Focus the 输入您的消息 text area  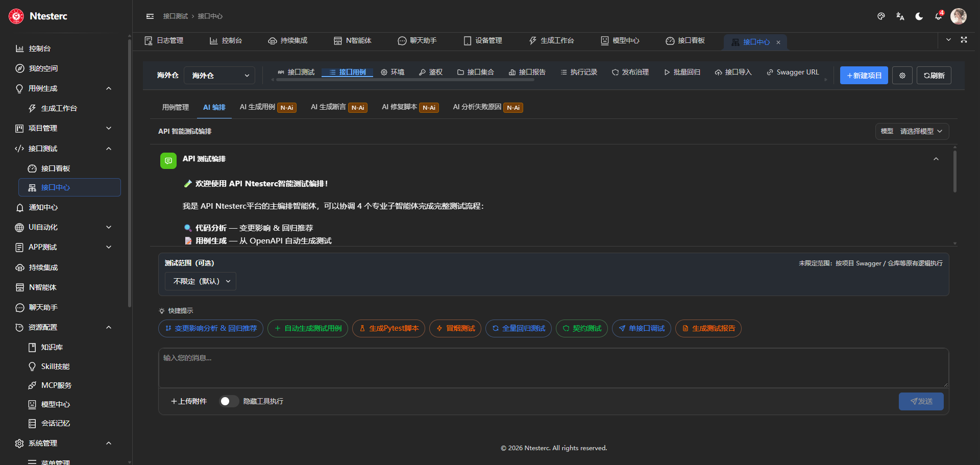554,368
